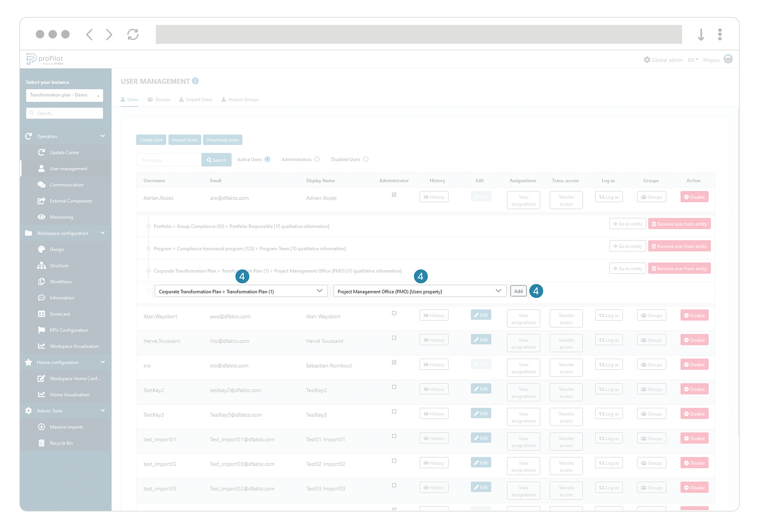Click the User Management info icon

(x=195, y=81)
